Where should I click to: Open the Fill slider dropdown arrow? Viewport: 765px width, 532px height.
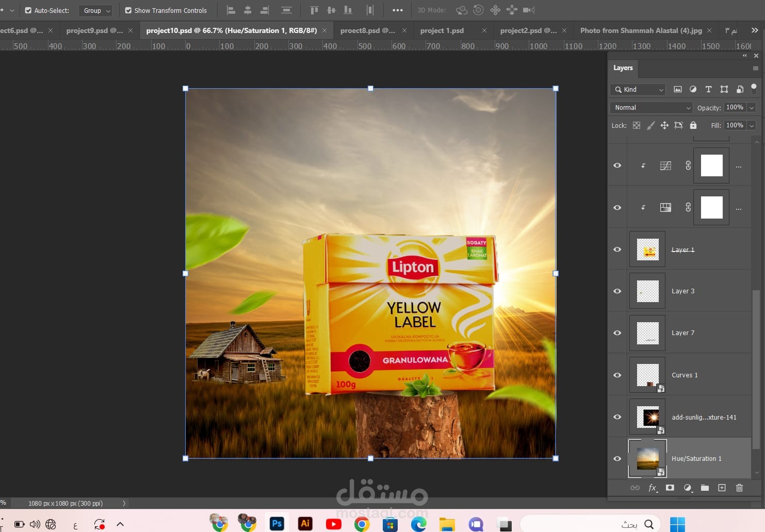point(752,125)
